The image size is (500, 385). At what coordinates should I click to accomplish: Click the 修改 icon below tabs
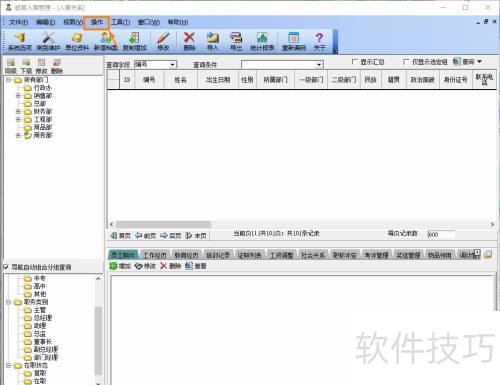145,266
